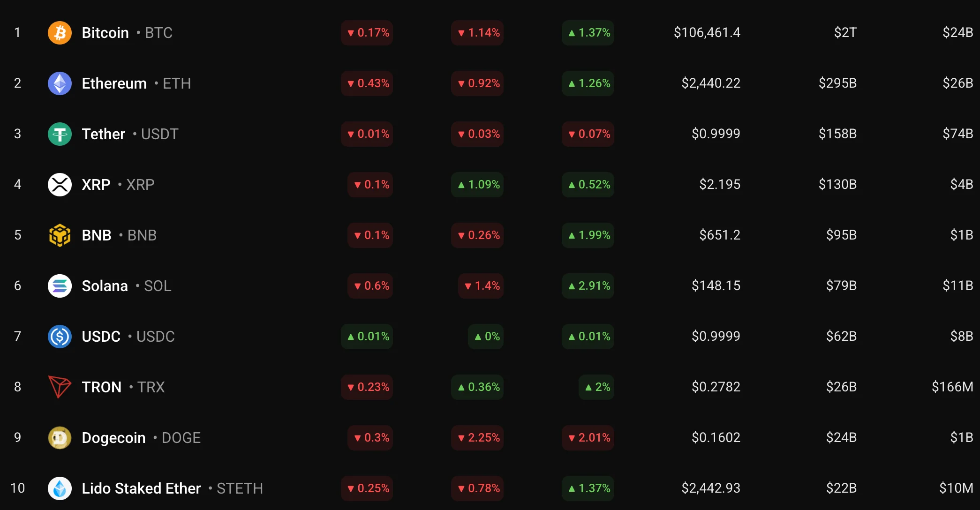Click Dogecoin's red 2.25% change badge
This screenshot has width=980, height=510.
click(x=478, y=438)
